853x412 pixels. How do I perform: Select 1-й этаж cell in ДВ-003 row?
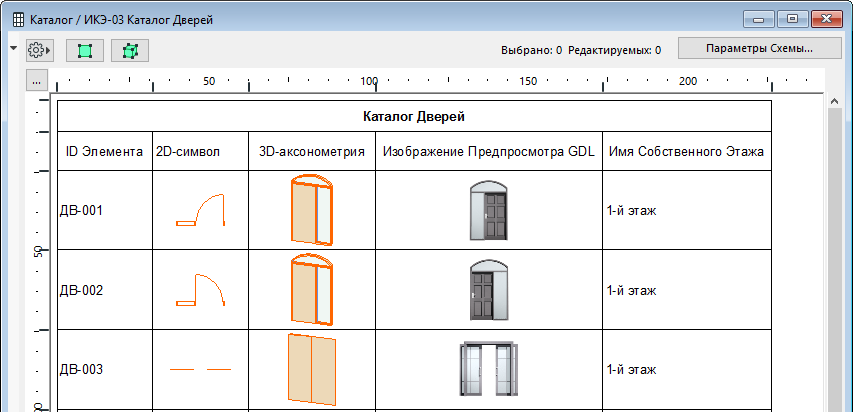687,369
